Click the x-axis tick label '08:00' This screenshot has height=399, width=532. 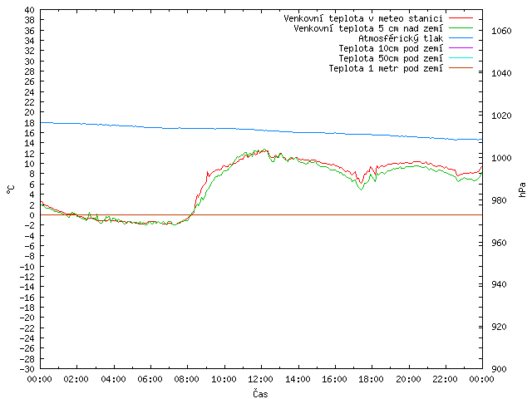click(187, 379)
